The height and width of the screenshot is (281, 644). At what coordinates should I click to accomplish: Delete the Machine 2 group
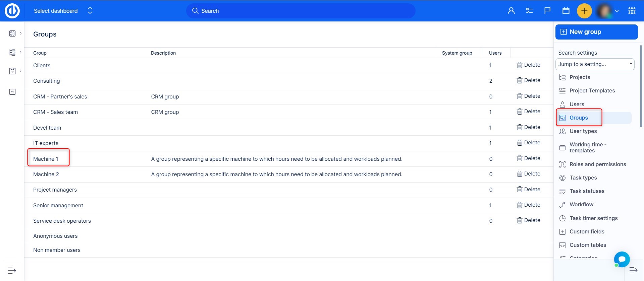528,174
